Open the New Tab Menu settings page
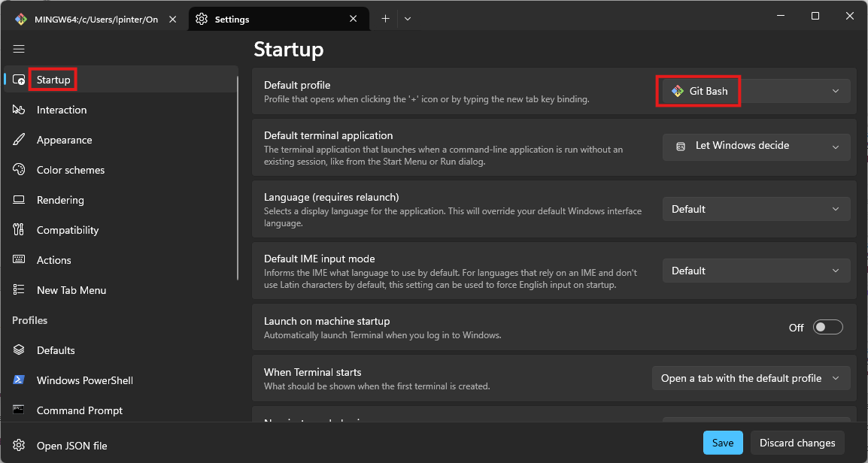Screen dimensions: 868x463 click(x=71, y=290)
